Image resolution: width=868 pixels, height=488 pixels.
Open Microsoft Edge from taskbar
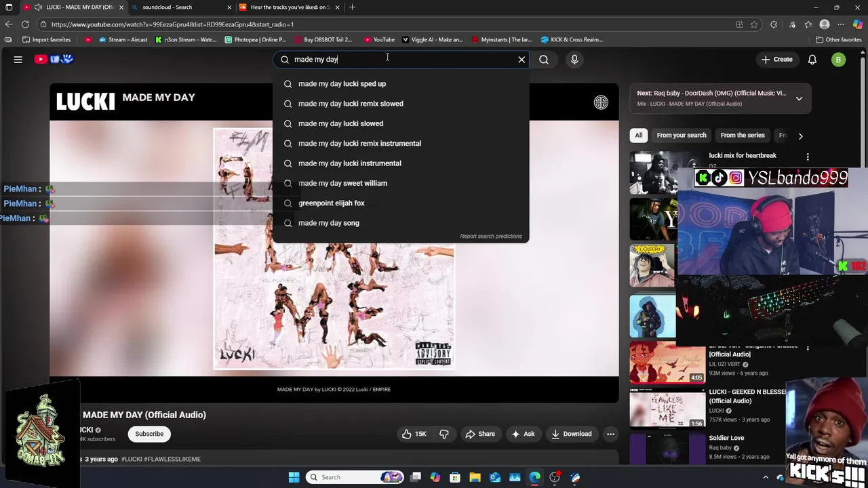(x=534, y=477)
